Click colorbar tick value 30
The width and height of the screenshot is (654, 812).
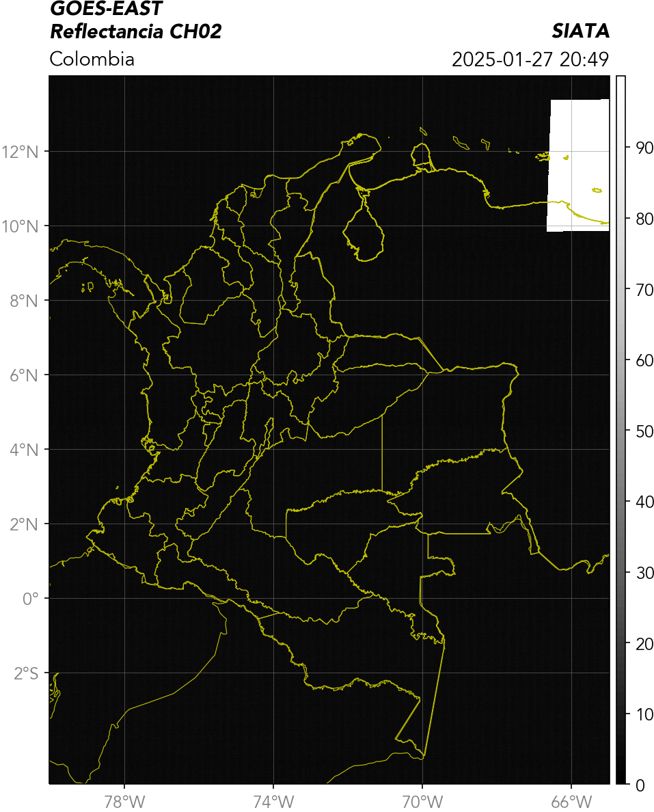pos(644,573)
